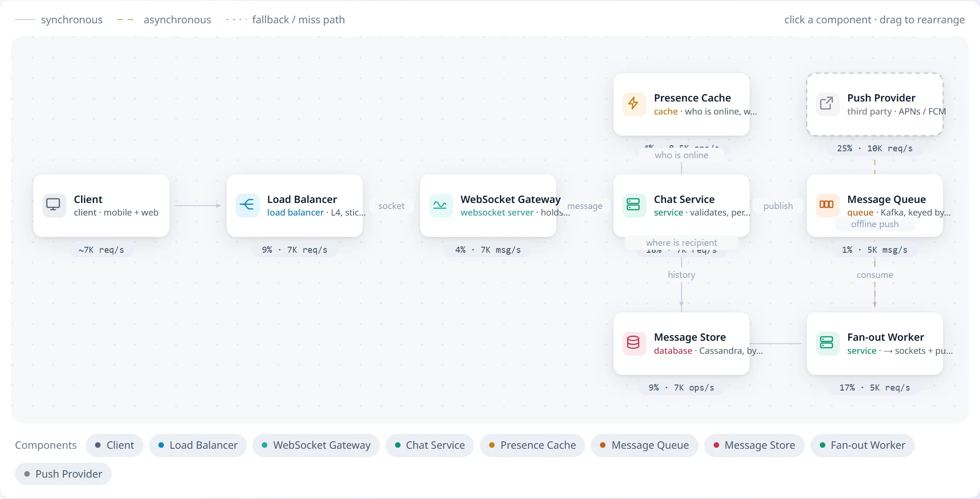This screenshot has width=980, height=499.
Task: Click the '17% · 5K req/s' load badge
Action: pyautogui.click(x=875, y=388)
